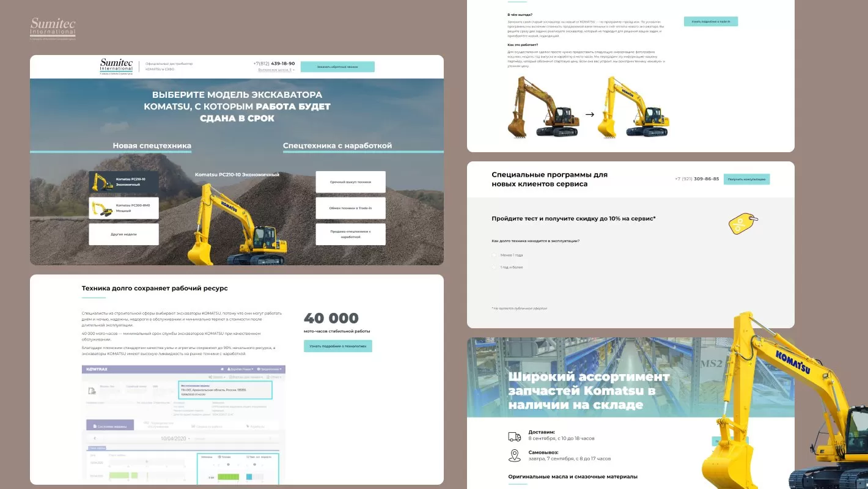
Task: Select the Komatsu PC300-8M0 Мощный model card
Action: 124,208
